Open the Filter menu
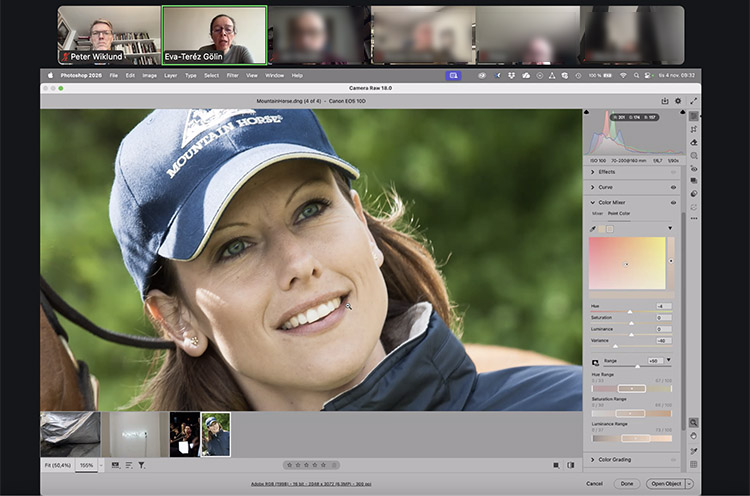The width and height of the screenshot is (750, 496). point(232,75)
